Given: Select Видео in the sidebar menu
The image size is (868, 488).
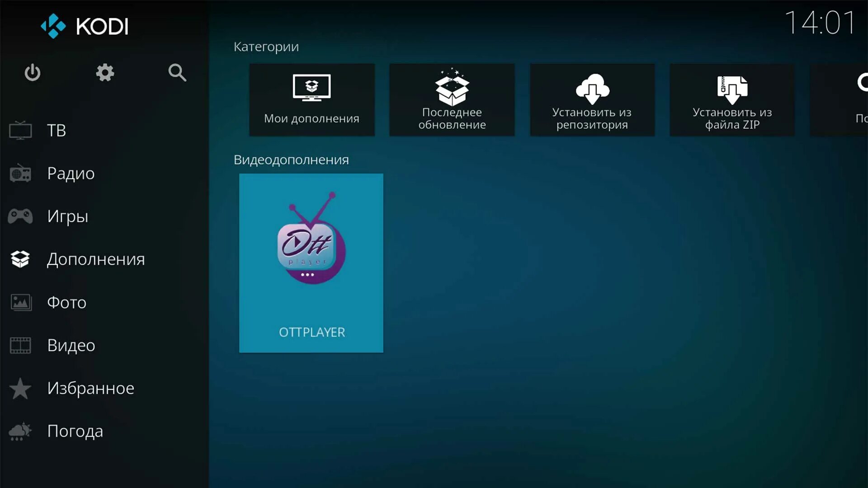Looking at the screenshot, I should pos(71,345).
